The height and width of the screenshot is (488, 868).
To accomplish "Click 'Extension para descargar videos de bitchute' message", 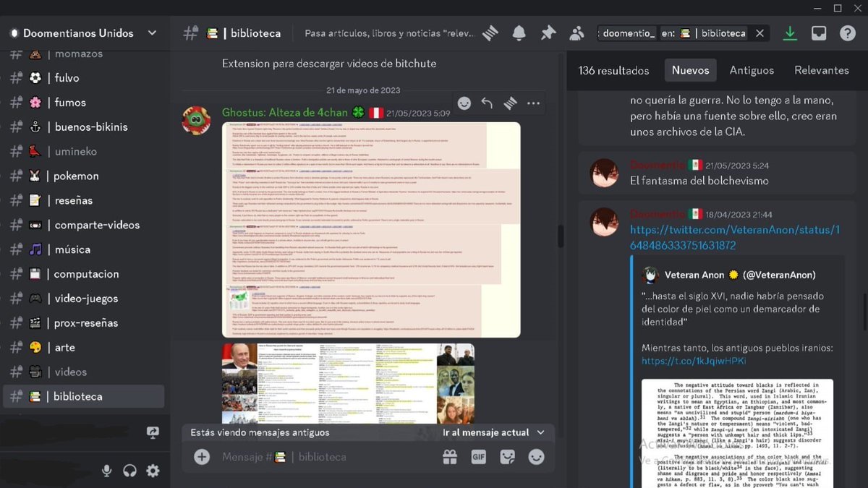I will (329, 64).
